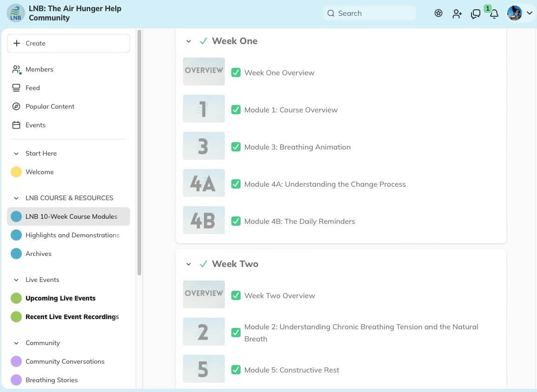Toggle Module 4A completion checkbox
The image size is (537, 392).
[x=236, y=184]
